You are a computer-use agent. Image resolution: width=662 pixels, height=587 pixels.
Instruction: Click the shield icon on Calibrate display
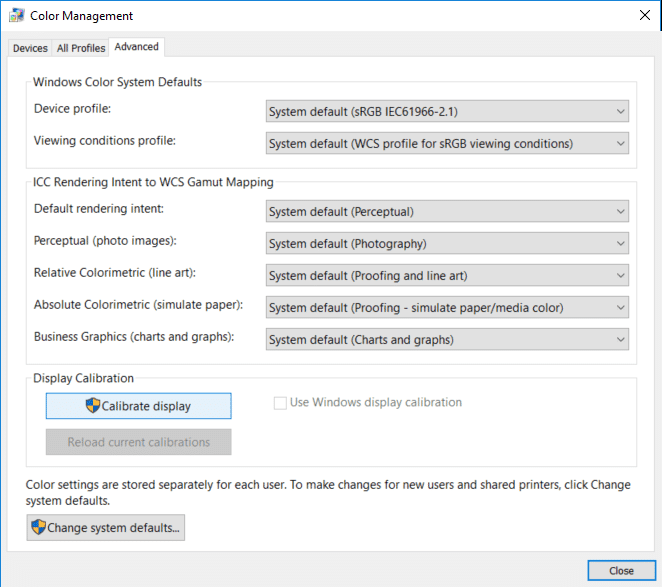click(93, 406)
